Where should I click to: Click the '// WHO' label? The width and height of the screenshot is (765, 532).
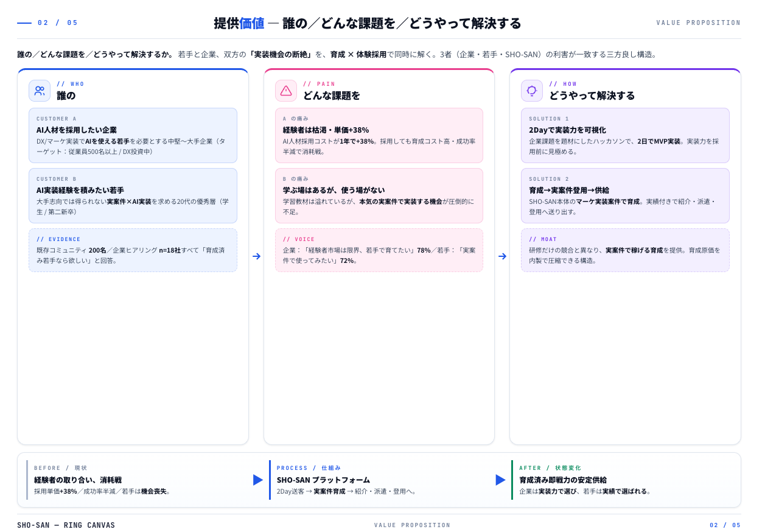pyautogui.click(x=71, y=84)
